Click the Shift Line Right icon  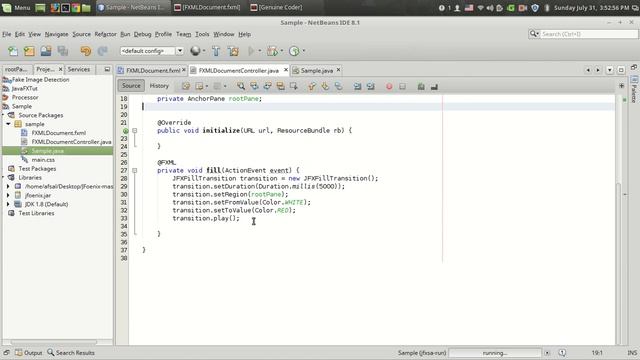371,86
